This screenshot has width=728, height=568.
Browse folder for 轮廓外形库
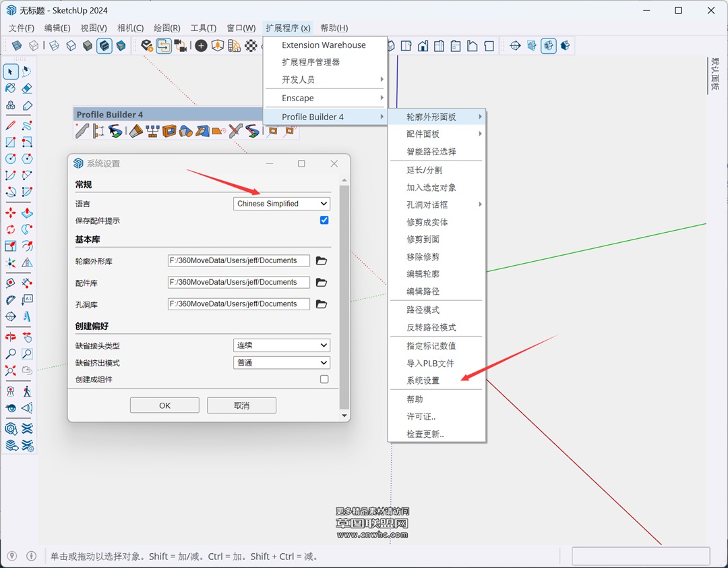(322, 261)
